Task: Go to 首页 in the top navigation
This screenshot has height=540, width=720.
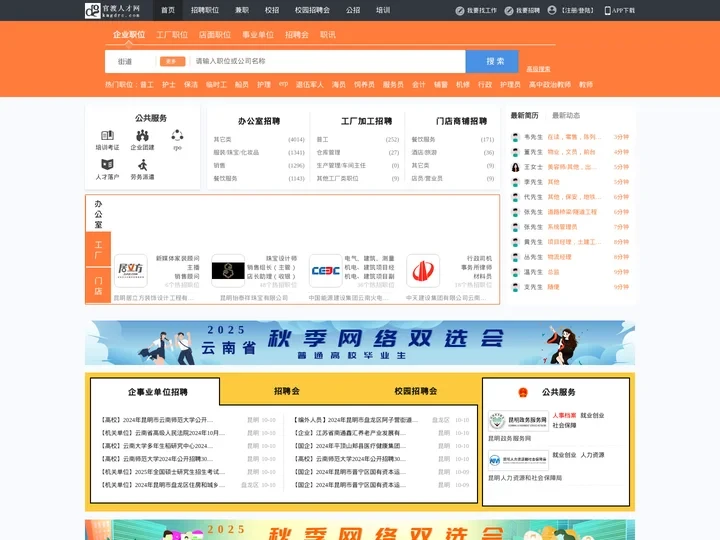Action: click(x=168, y=10)
